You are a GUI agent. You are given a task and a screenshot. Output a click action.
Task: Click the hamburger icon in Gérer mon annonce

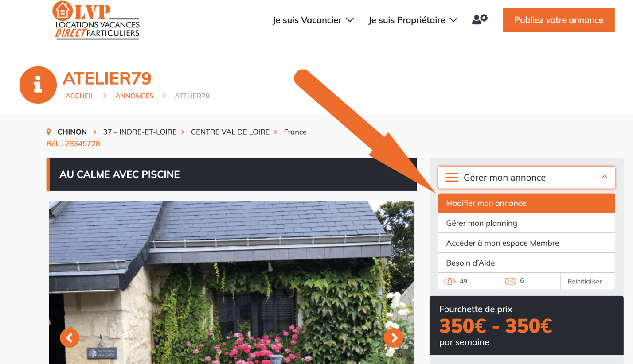(x=452, y=178)
